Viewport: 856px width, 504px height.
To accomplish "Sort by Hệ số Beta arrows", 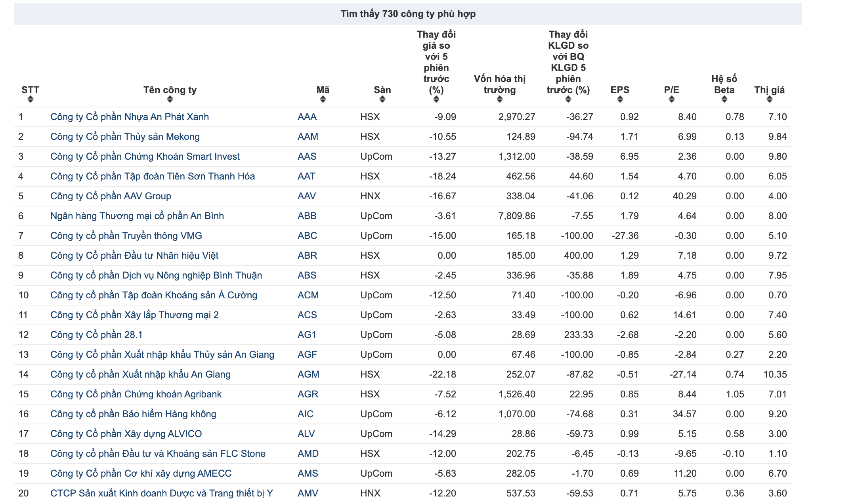I will point(724,99).
